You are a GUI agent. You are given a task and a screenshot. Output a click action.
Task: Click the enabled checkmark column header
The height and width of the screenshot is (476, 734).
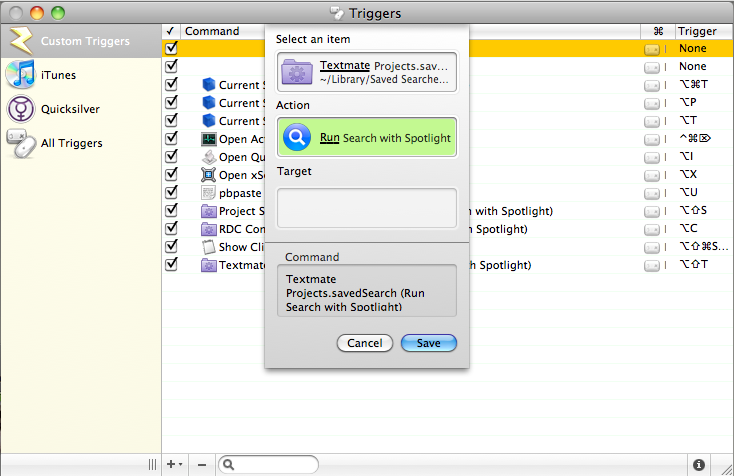tap(170, 31)
